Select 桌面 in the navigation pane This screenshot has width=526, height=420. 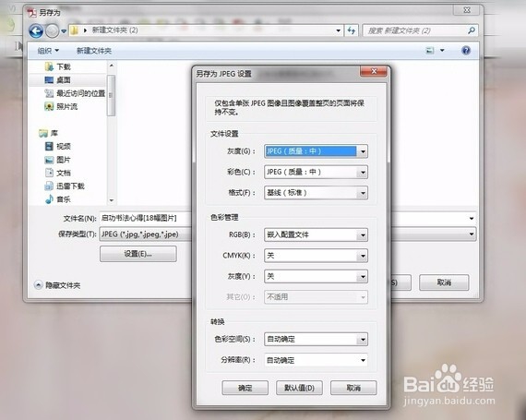tap(58, 79)
